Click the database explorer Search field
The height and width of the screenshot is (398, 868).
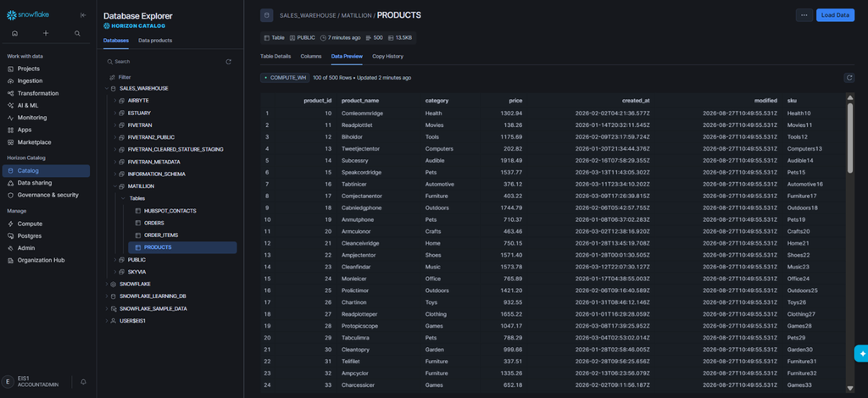pos(164,62)
